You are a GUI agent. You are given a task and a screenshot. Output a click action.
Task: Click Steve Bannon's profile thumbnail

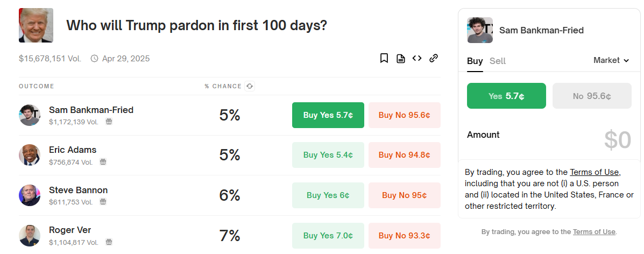(x=30, y=195)
